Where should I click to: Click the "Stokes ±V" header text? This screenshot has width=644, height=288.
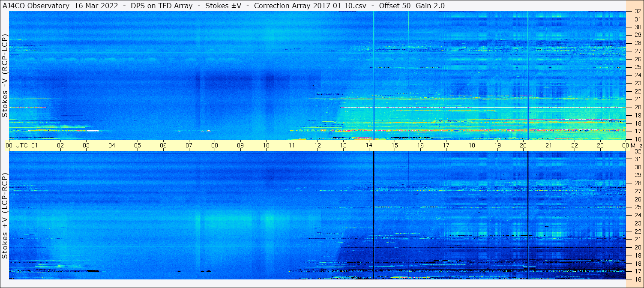[224, 6]
